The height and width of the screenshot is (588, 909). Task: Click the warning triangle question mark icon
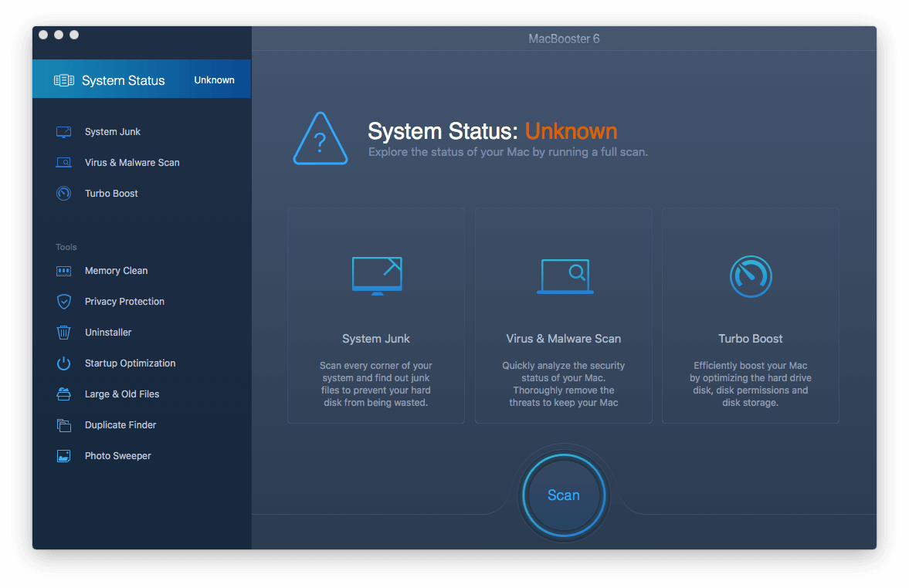pyautogui.click(x=320, y=138)
